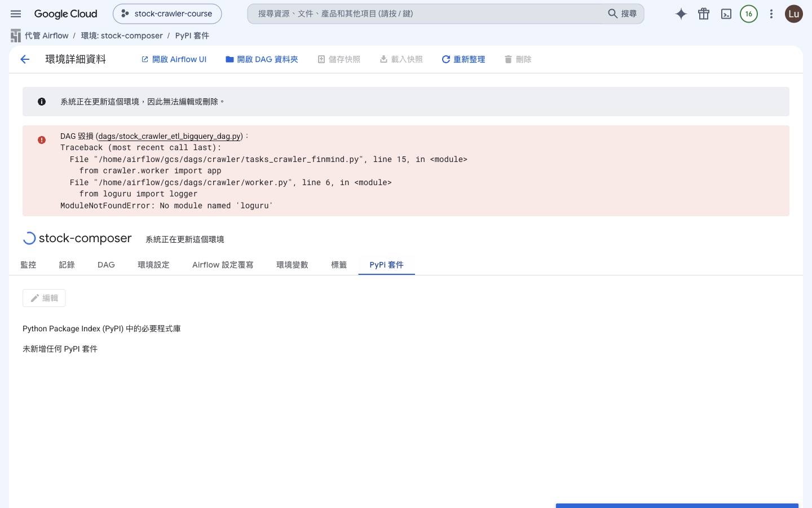Click the PyPI 套件 breadcrumb
This screenshot has height=508, width=812.
[x=192, y=36]
